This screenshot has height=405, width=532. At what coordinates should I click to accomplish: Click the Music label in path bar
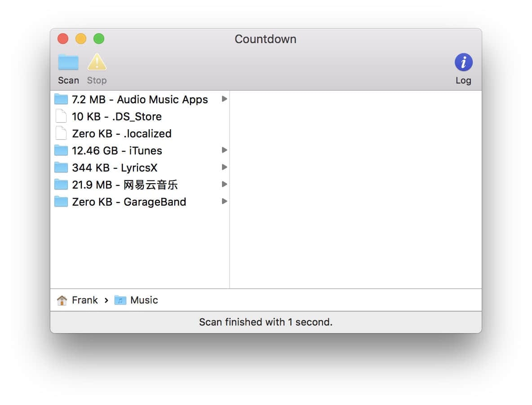(144, 300)
